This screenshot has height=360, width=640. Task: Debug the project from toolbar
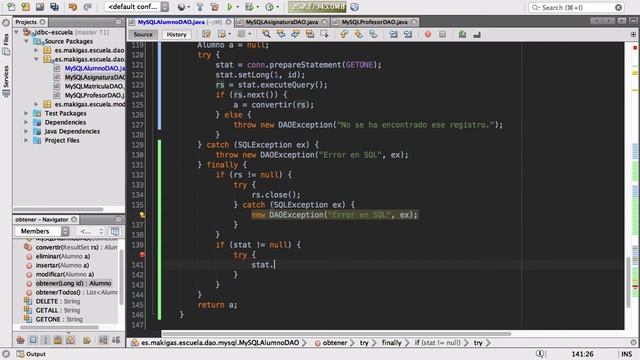(249, 7)
